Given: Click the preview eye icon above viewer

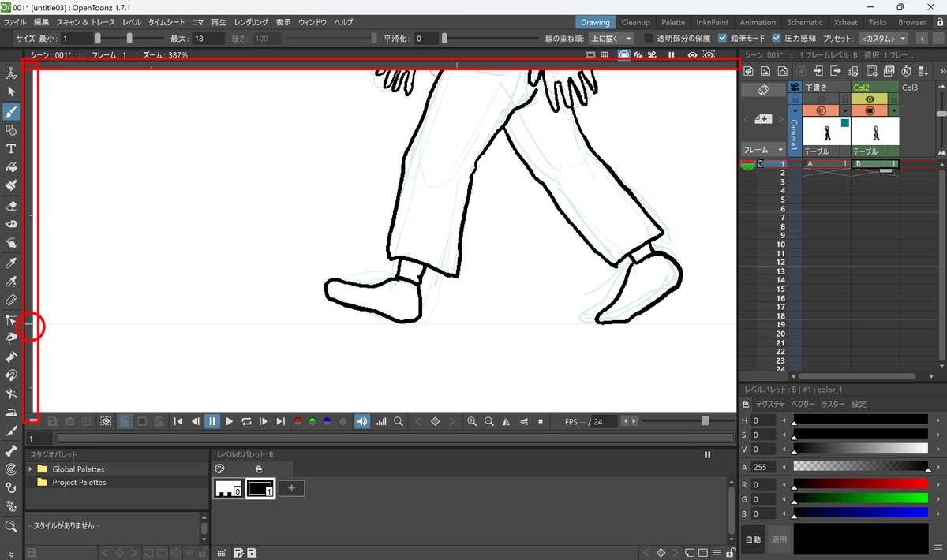Looking at the screenshot, I should [x=692, y=55].
